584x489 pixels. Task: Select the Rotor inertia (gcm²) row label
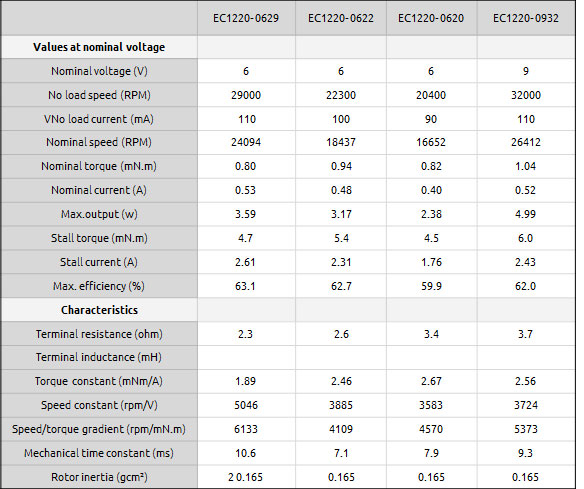click(99, 477)
